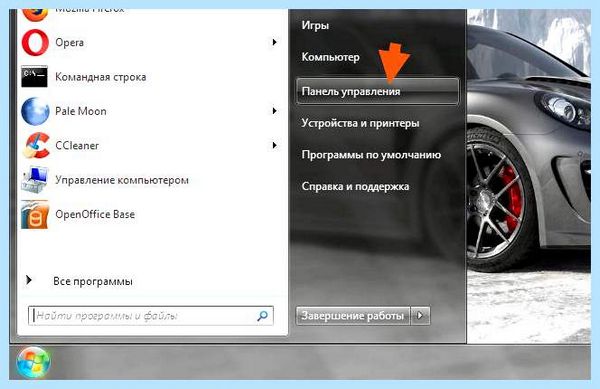Click the OpenOffice Base icon
600x389 pixels.
[35, 214]
